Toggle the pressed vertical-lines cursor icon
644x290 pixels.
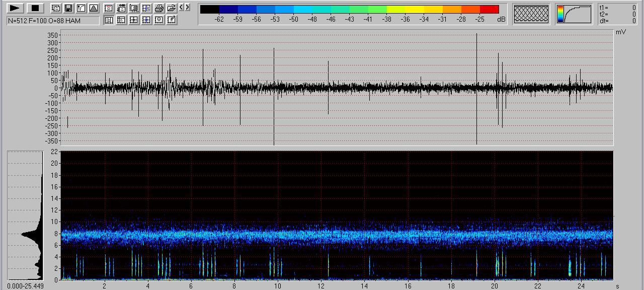108,20
